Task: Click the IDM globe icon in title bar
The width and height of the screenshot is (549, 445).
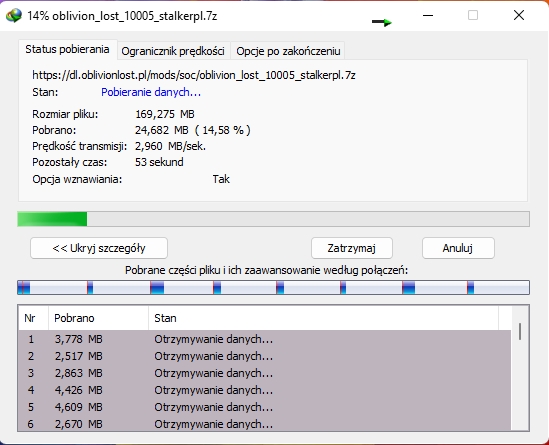Action: click(x=14, y=16)
